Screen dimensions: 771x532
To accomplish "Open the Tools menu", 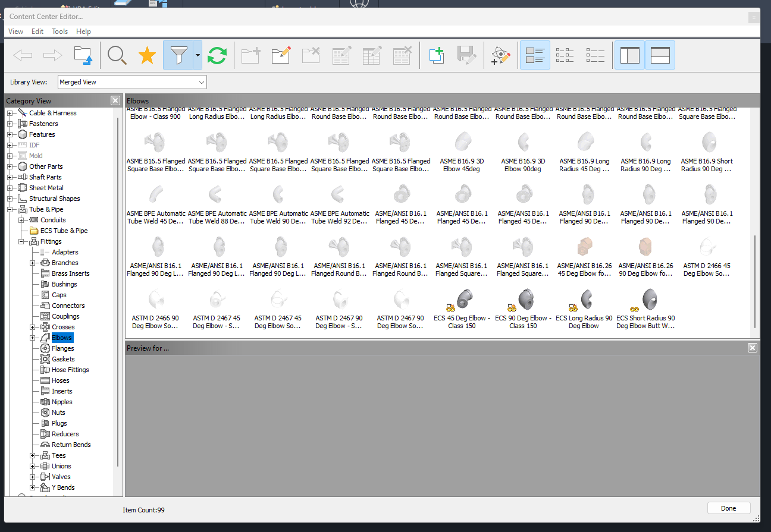I will [59, 31].
